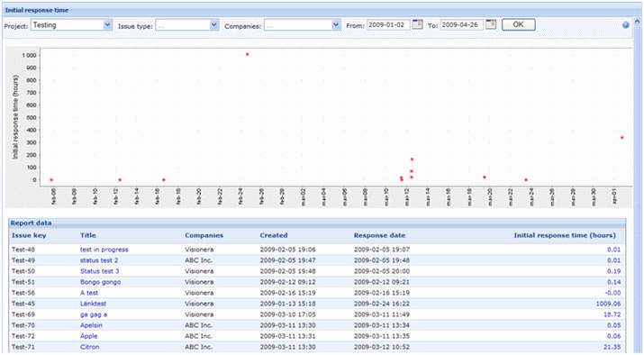644x355 pixels.
Task: Open the 'Apelsin' issue link
Action: pyautogui.click(x=91, y=325)
